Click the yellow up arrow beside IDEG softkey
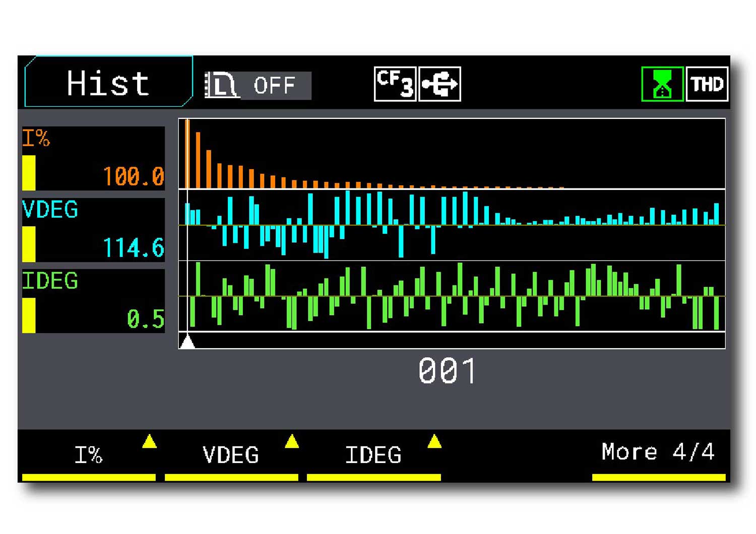 tap(434, 441)
